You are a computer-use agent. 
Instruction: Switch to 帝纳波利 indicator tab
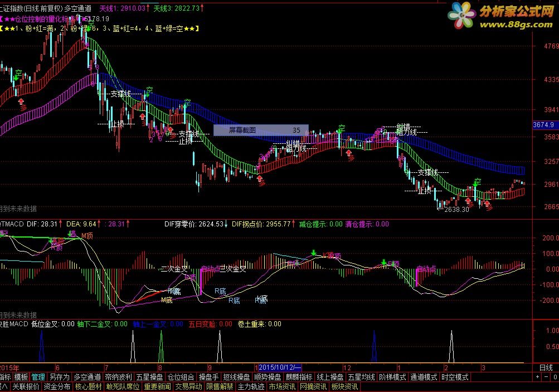coord(118,377)
